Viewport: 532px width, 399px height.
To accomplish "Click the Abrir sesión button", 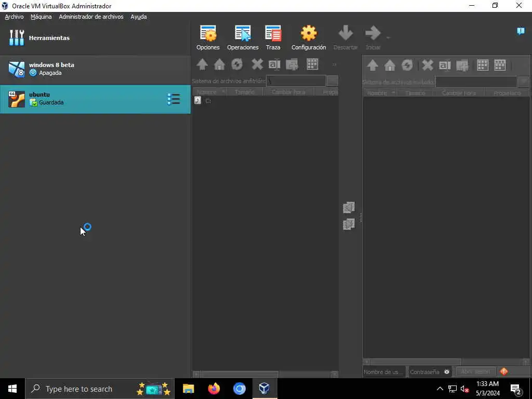I will click(x=475, y=372).
